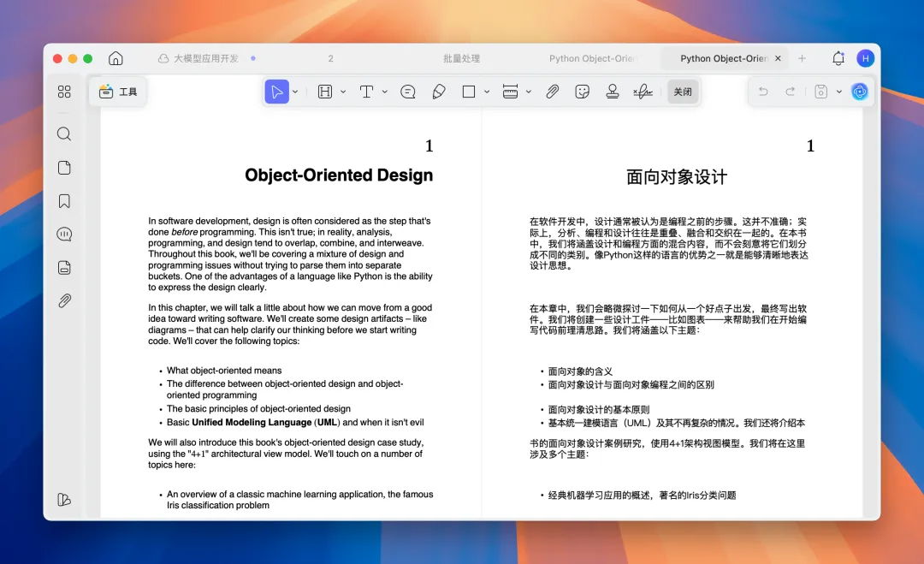Open the search magnifier in sidebar
Image resolution: width=924 pixels, height=564 pixels.
(64, 134)
